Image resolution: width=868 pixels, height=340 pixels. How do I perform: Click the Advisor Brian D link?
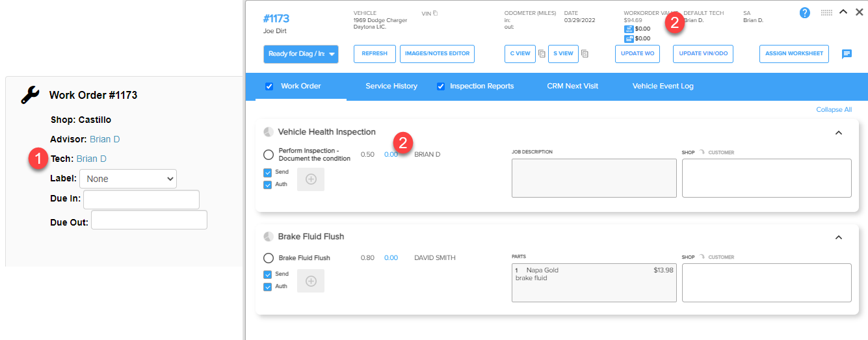(105, 139)
